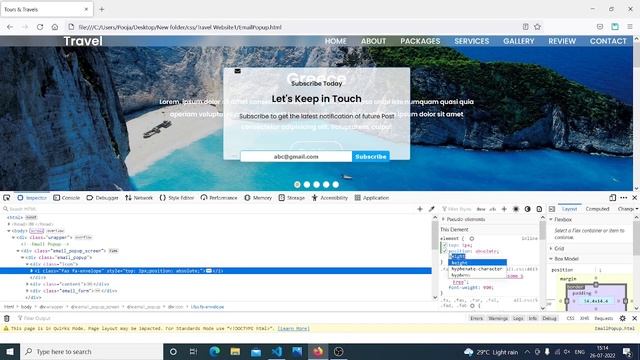Uncheck the position: absolute declaration
640x360 pixels.
[x=444, y=251]
